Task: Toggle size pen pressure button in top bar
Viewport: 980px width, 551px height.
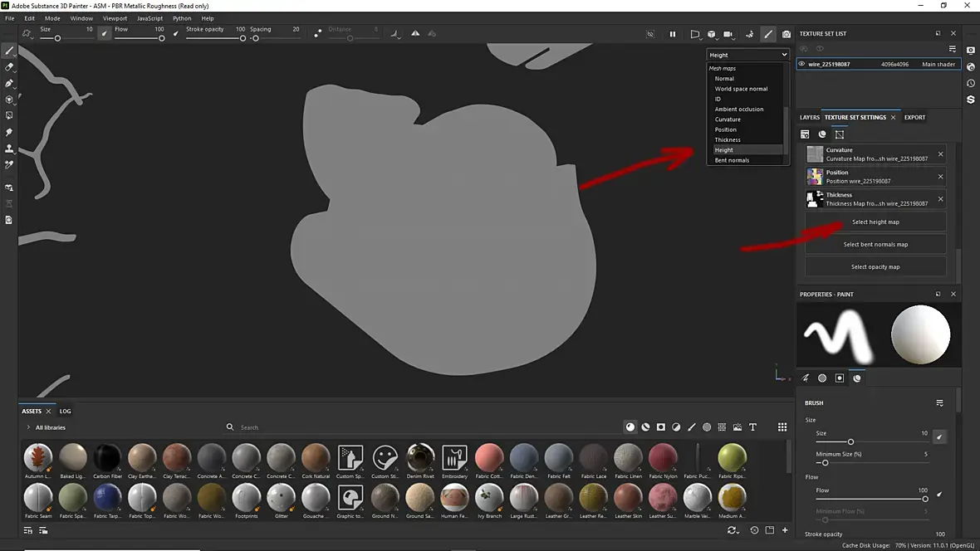Action: click(x=105, y=34)
